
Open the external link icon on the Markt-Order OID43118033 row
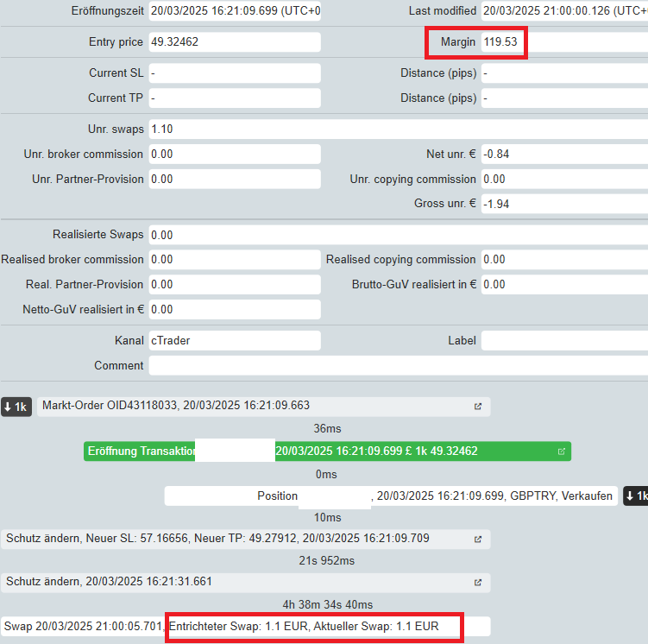click(x=478, y=407)
